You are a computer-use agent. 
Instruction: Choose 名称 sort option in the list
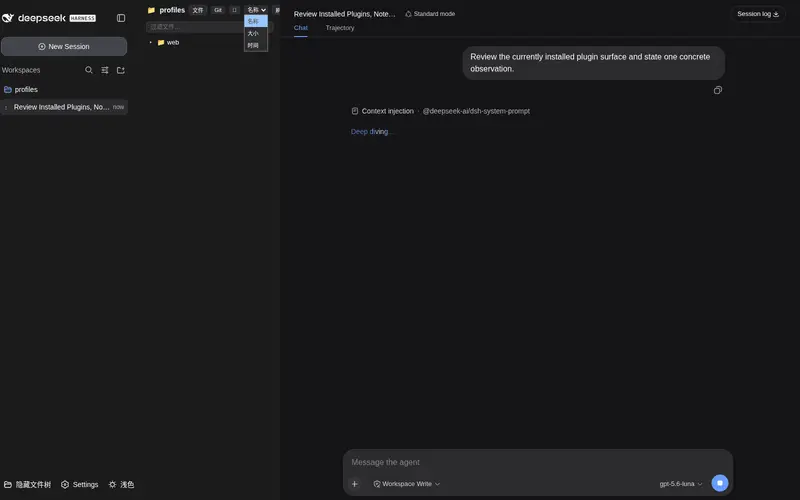point(256,21)
